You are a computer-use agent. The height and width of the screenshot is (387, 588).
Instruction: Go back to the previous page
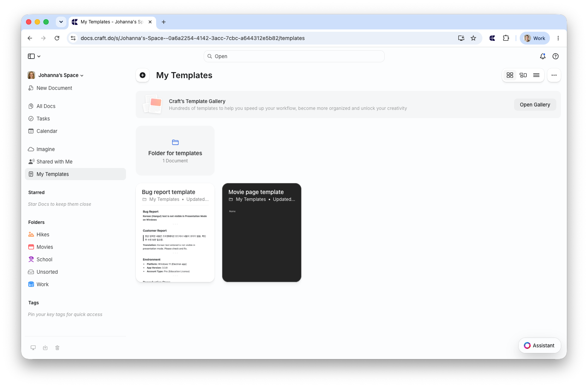[x=30, y=38]
